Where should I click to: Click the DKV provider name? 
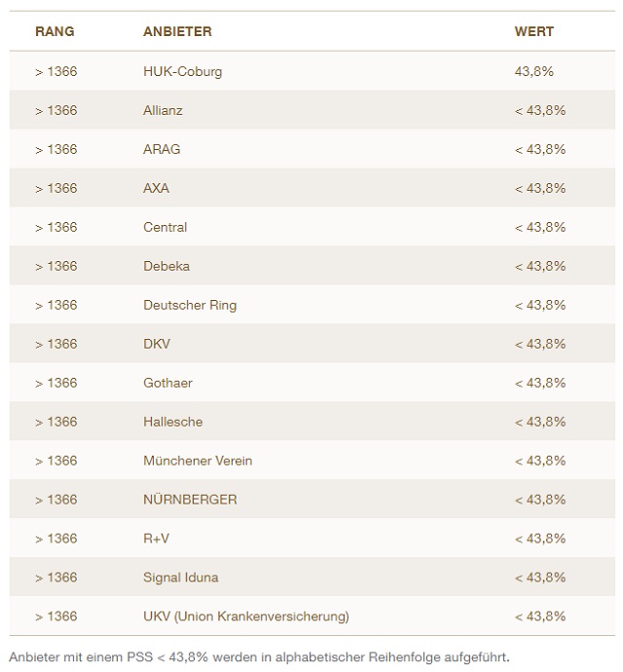point(157,344)
